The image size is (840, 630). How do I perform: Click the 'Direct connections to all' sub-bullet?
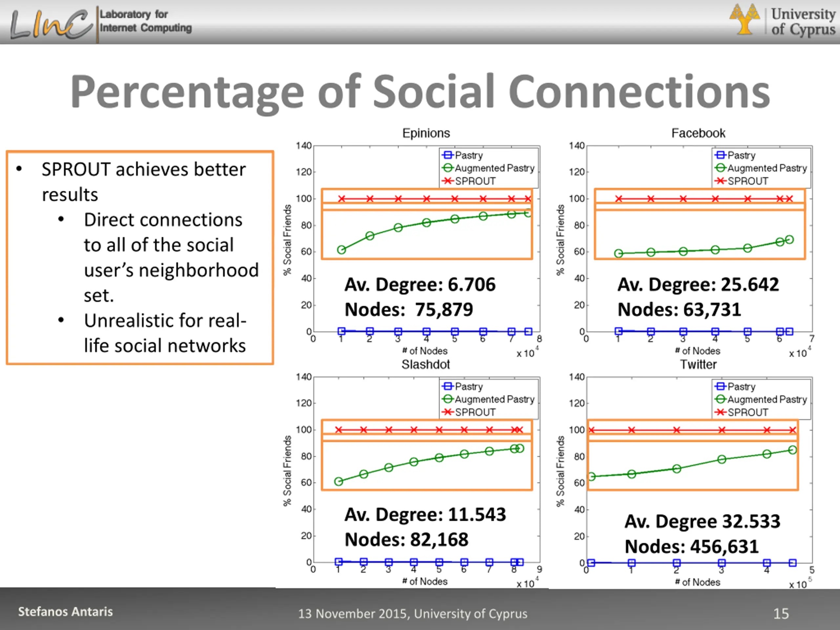[x=171, y=258]
